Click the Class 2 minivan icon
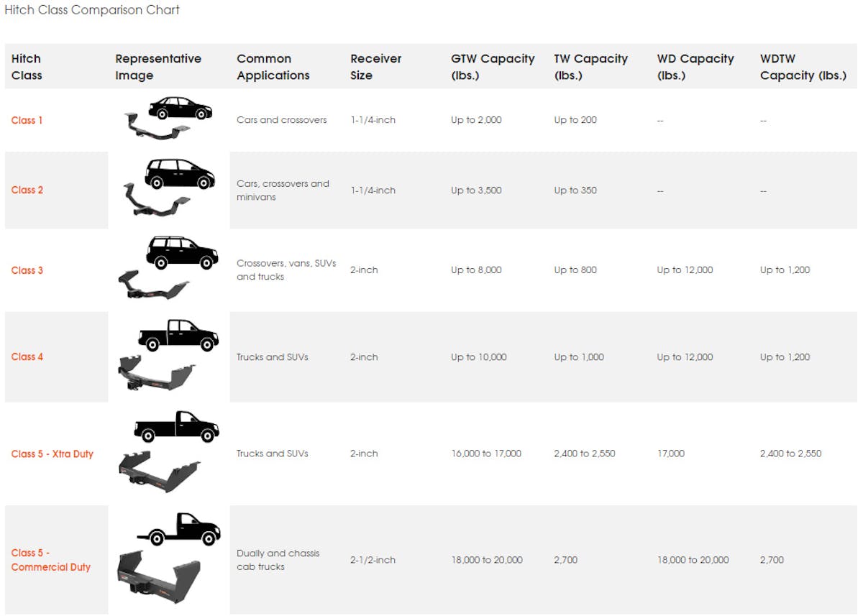863x616 pixels. click(x=180, y=174)
